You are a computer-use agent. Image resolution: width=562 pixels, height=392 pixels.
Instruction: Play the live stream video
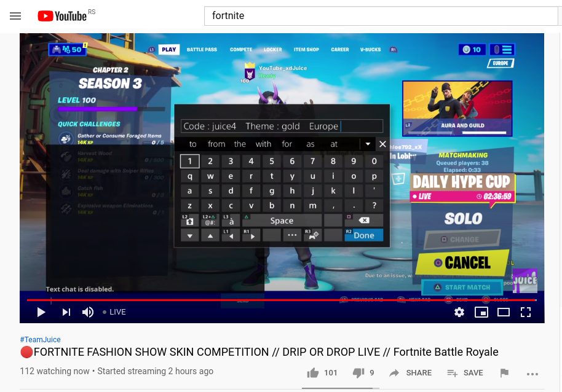41,312
